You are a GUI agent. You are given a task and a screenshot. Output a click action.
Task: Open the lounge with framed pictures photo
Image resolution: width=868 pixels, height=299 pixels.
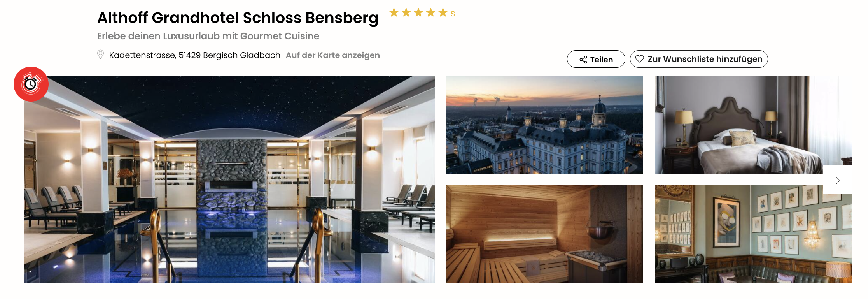click(753, 234)
